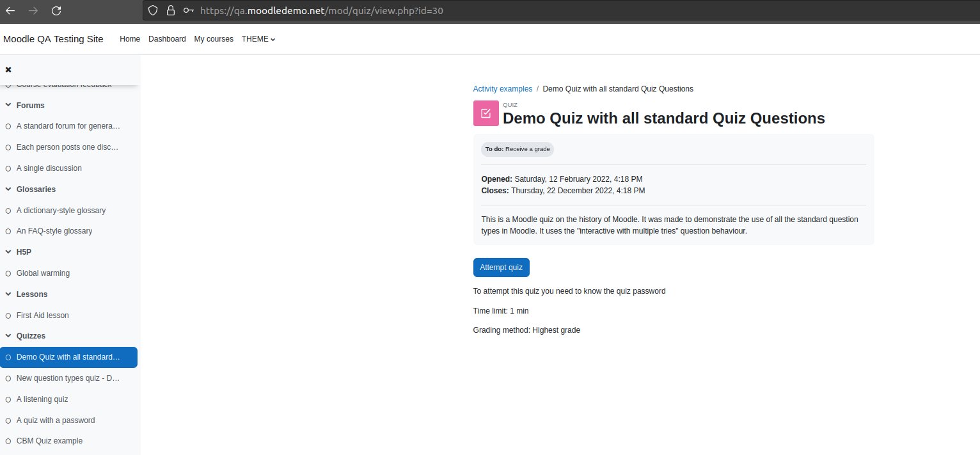The width and height of the screenshot is (980, 455).
Task: Open My courses in navigation
Action: [214, 39]
